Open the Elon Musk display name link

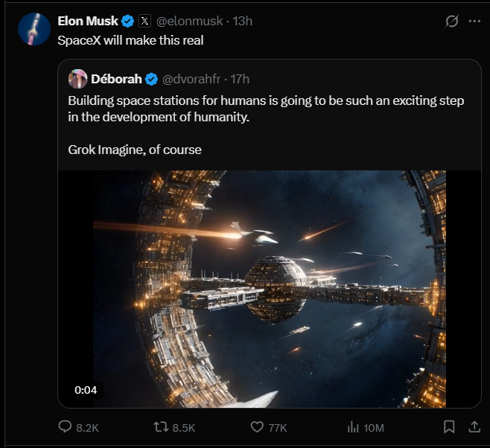87,21
